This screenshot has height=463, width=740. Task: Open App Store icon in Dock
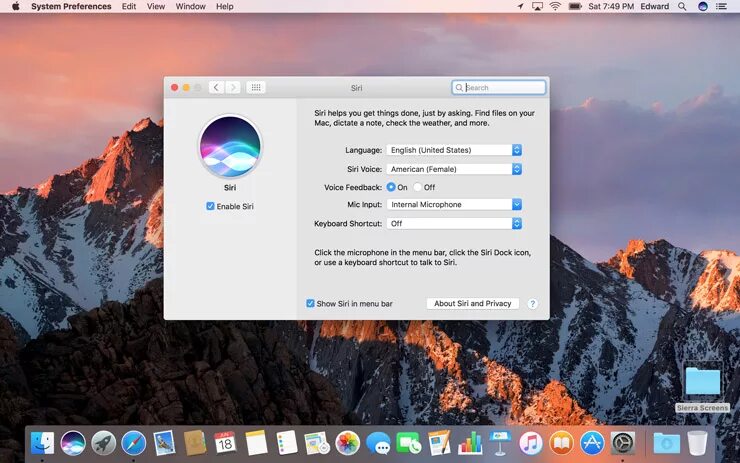(x=592, y=443)
